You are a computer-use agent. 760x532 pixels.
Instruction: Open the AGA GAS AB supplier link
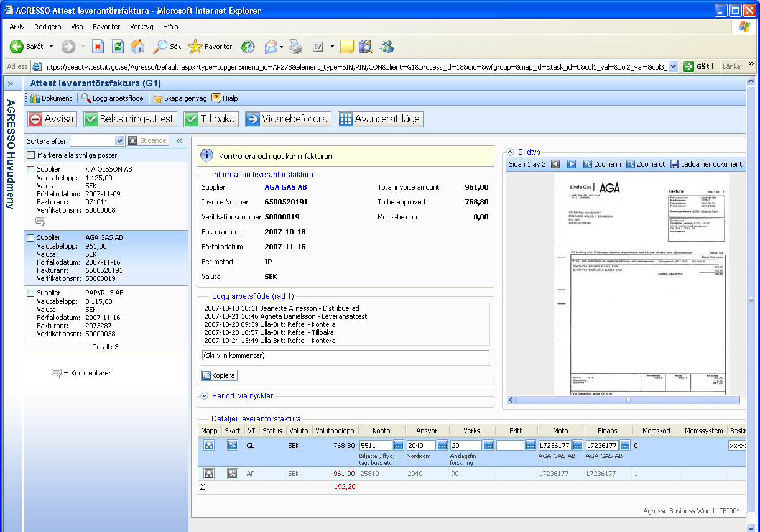(x=286, y=187)
